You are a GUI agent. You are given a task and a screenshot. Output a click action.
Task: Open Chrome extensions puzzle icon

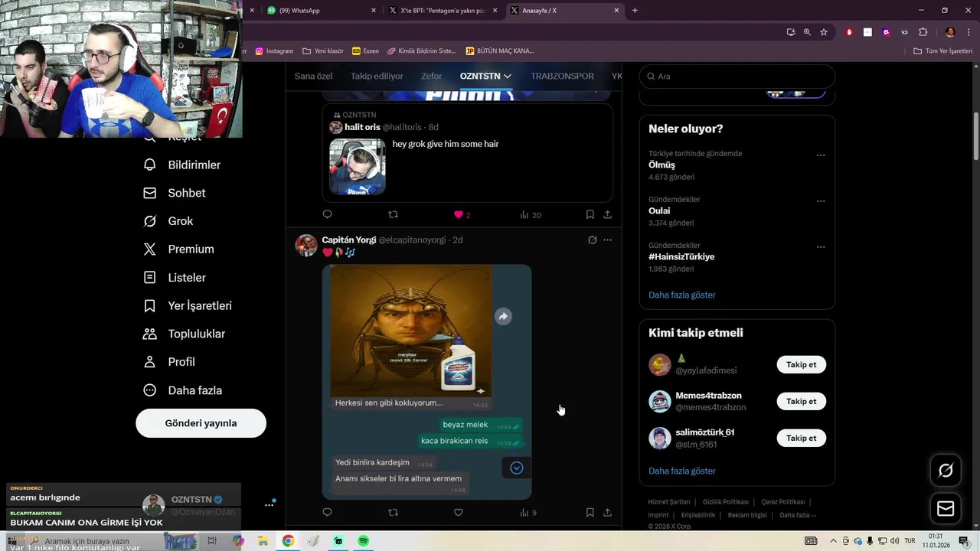click(923, 32)
